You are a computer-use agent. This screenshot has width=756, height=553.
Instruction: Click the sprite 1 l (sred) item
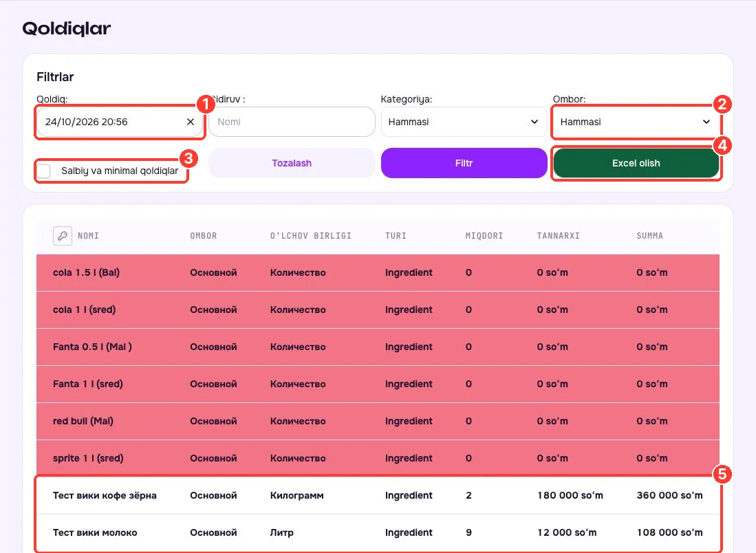tap(88, 458)
